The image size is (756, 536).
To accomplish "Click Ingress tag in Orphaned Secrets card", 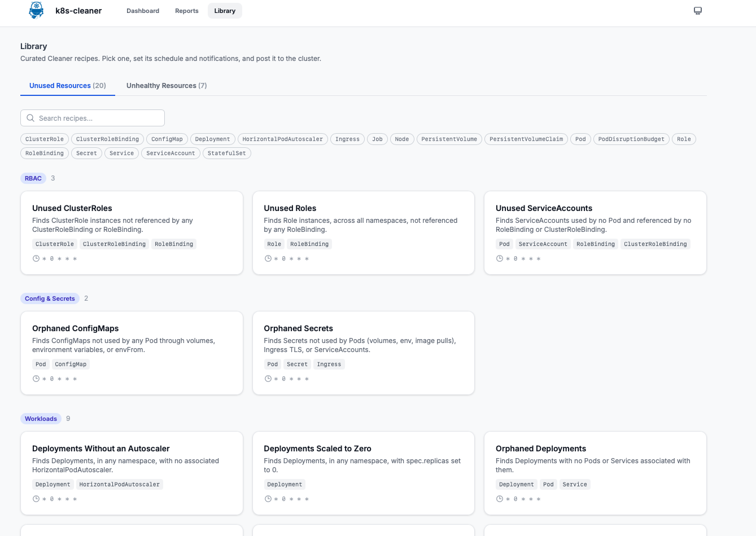I will [x=329, y=364].
